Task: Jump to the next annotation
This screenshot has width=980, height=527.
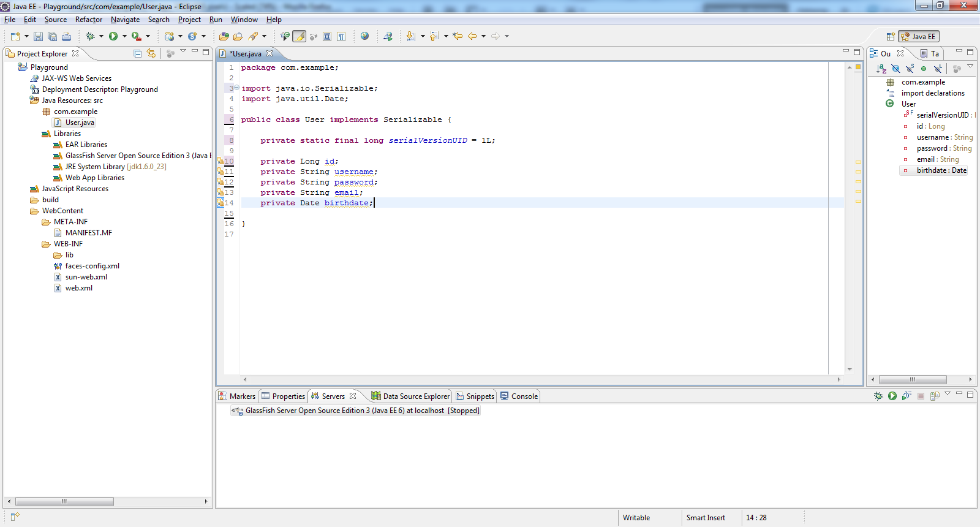Action: point(411,36)
